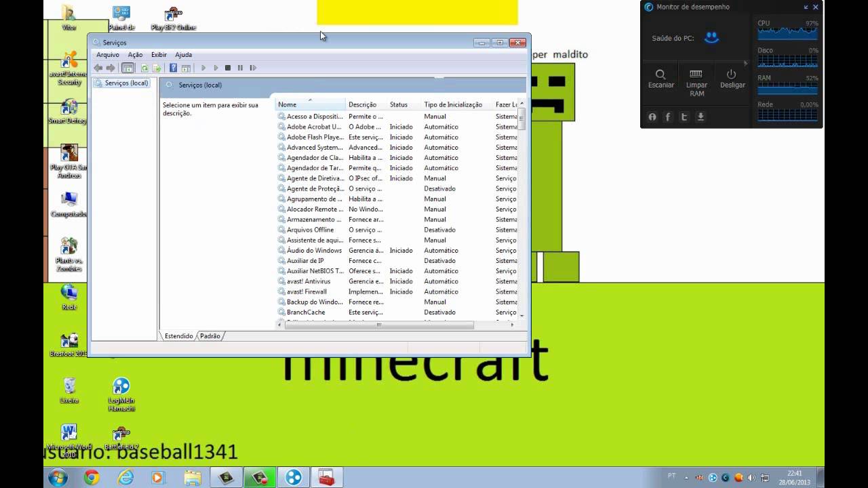
Task: Select the Backup do Windo... service
Action: click(397, 302)
